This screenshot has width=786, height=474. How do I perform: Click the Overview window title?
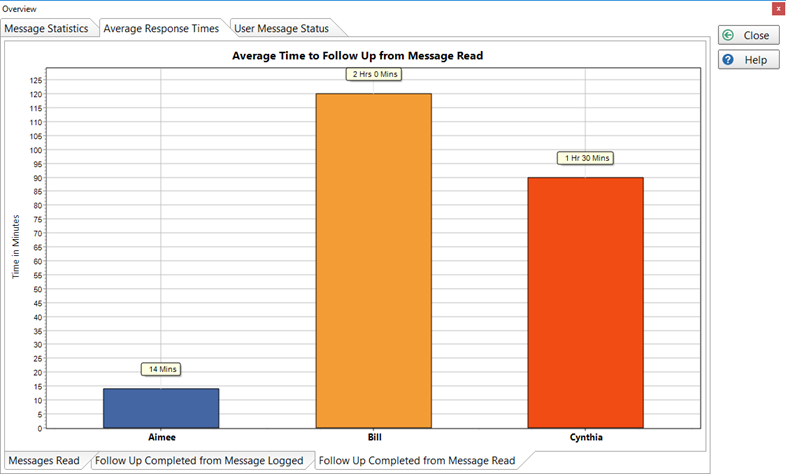20,9
